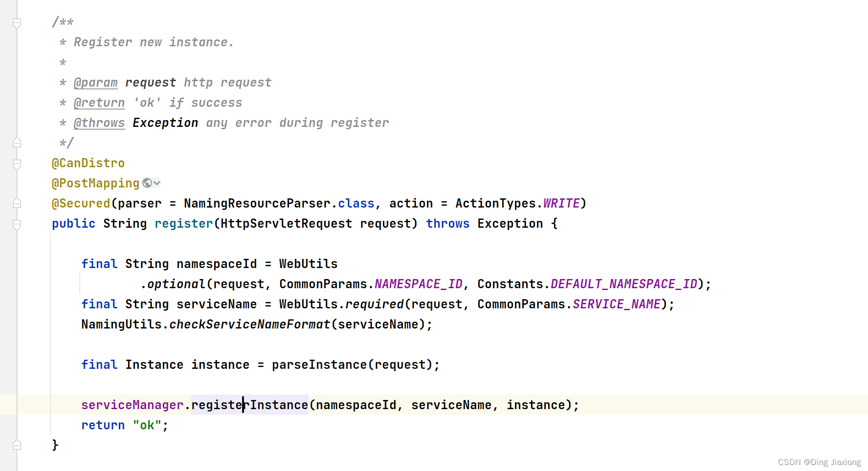The height and width of the screenshot is (471, 868).
Task: Click the register method name
Action: click(183, 224)
